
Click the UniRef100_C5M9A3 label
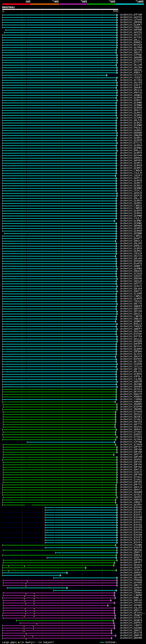[131, 593]
